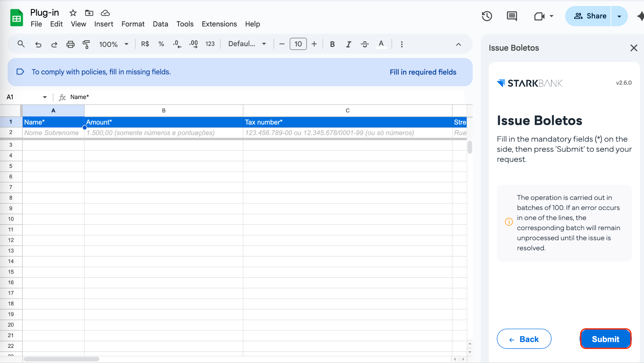This screenshot has height=363, width=644.
Task: Click the undo arrow icon
Action: coord(38,44)
